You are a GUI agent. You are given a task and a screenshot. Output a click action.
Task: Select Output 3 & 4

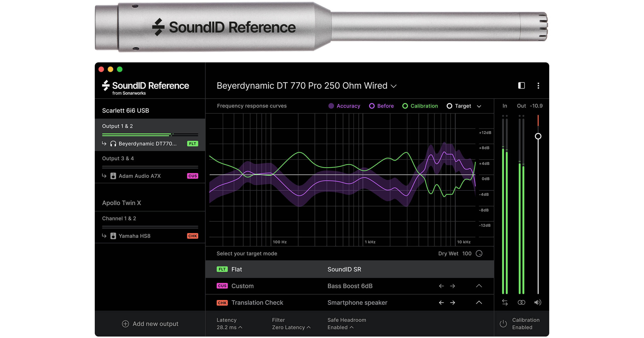point(118,158)
